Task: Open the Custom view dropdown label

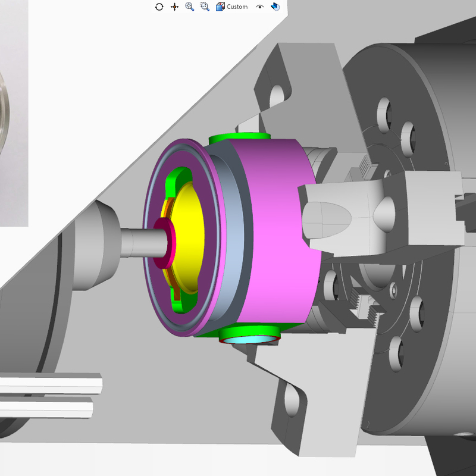Action: 237,7
